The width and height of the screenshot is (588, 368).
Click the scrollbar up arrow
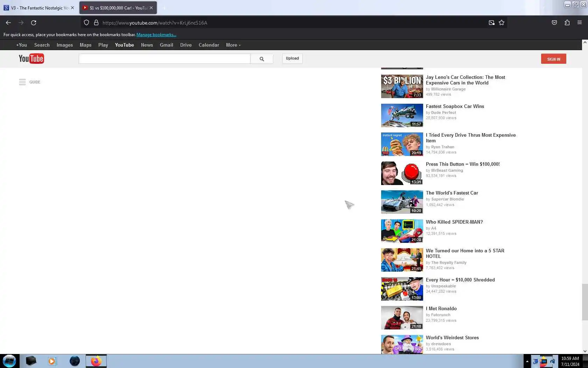[x=585, y=42]
